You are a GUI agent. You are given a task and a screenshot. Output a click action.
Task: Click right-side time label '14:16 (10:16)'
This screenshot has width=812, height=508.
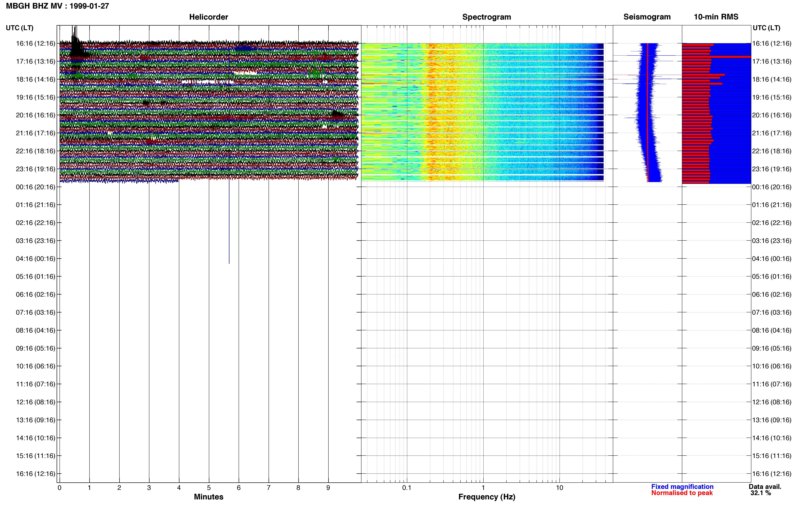tap(772, 438)
